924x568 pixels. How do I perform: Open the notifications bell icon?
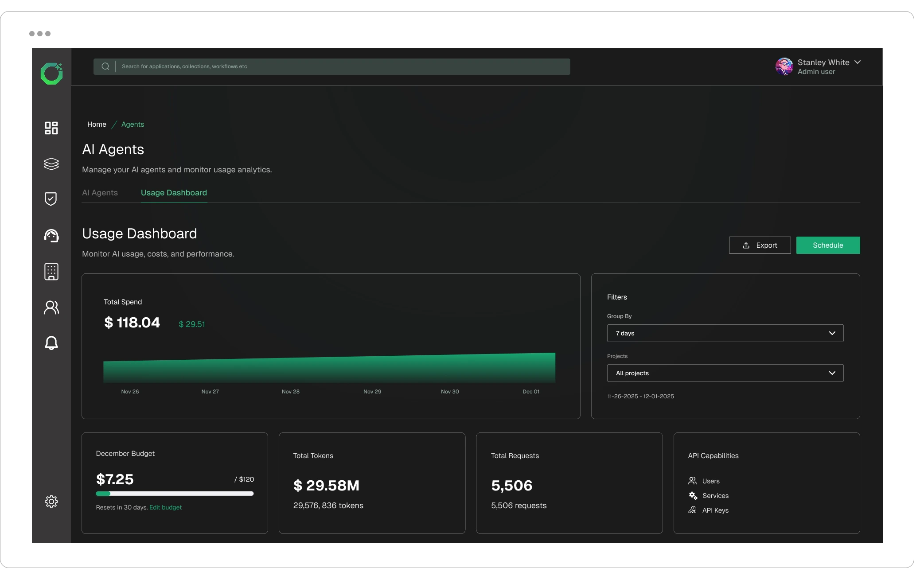[51, 343]
